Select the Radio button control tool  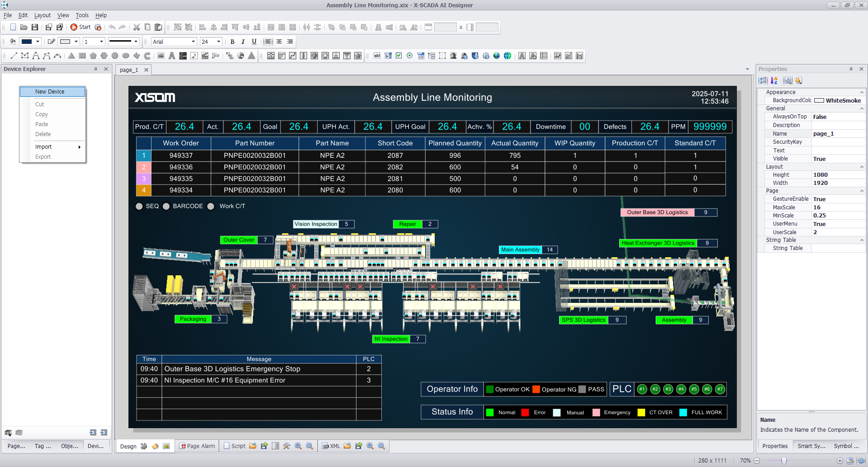pyautogui.click(x=409, y=56)
